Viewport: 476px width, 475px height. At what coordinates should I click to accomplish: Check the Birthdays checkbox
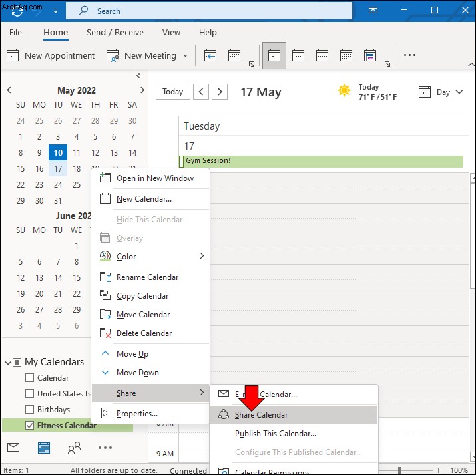[x=29, y=410]
